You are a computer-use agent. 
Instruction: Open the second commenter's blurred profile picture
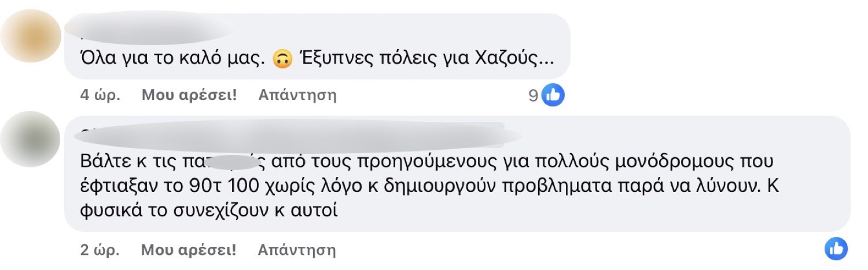coord(30,139)
